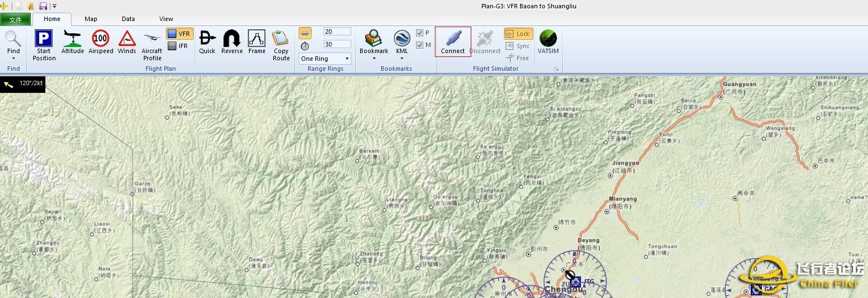The height and width of the screenshot is (298, 868).
Task: Set the Start Position
Action: point(44,45)
